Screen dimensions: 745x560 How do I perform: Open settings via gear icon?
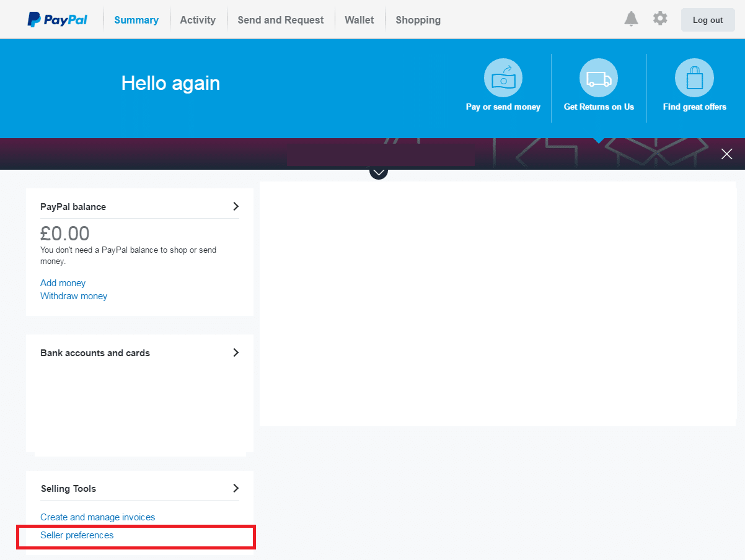click(x=660, y=19)
